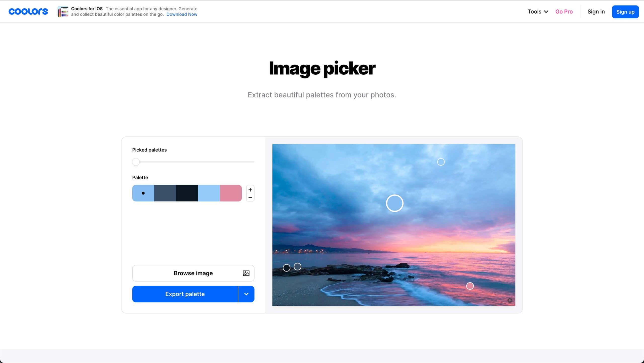
Task: Click the remove color swatch button
Action: 250,197
